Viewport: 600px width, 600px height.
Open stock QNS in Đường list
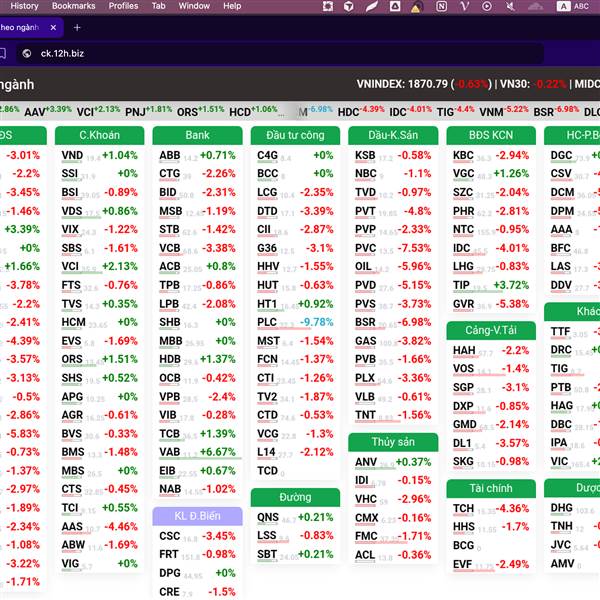click(x=268, y=517)
